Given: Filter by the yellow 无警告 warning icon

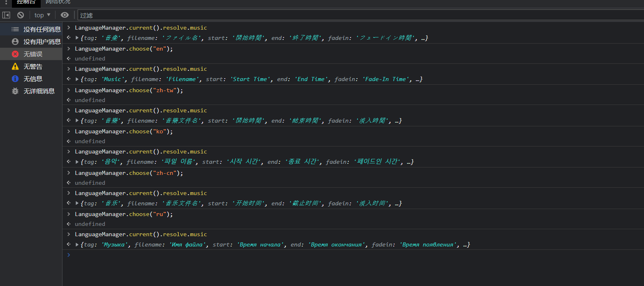Looking at the screenshot, I should coord(15,66).
